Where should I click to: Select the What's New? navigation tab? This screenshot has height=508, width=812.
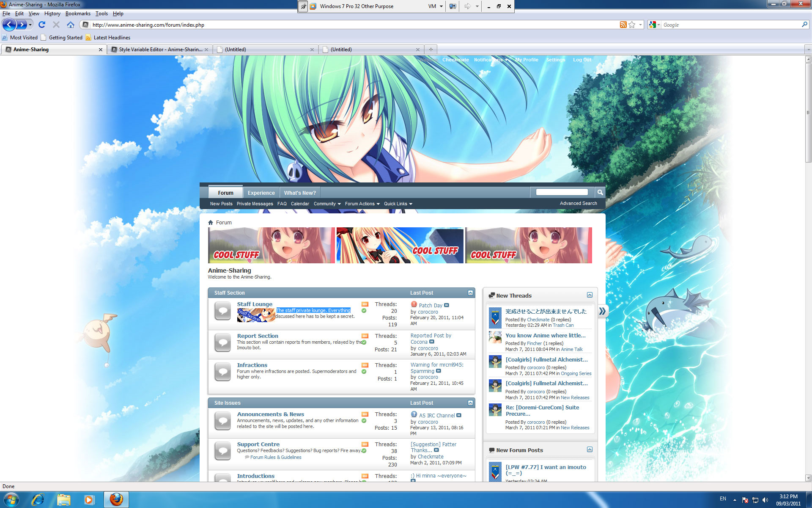[300, 193]
